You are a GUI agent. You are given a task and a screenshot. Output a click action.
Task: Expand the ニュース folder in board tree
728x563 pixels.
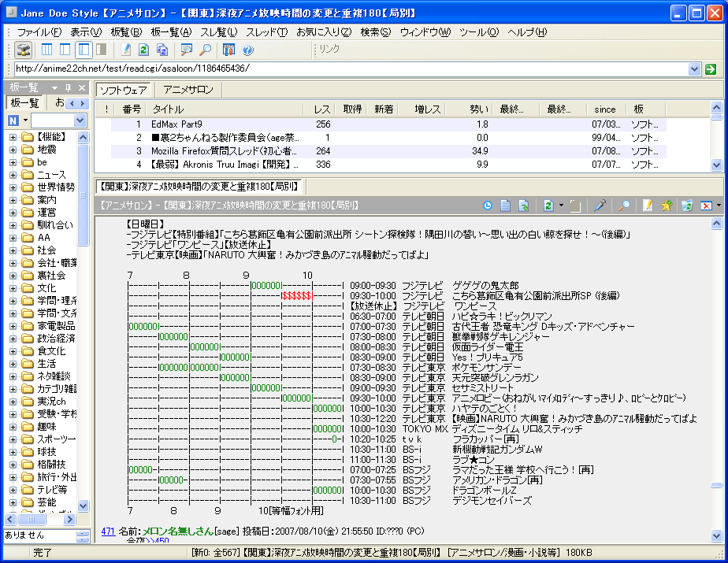click(x=13, y=175)
